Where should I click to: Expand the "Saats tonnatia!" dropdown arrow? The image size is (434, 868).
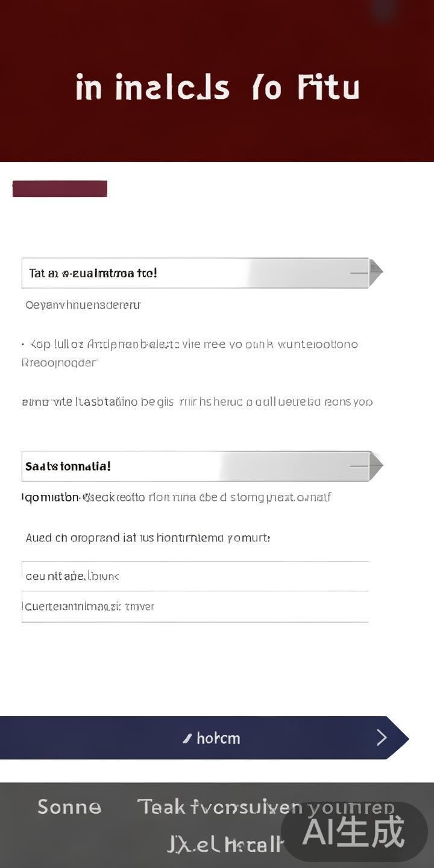point(376,466)
